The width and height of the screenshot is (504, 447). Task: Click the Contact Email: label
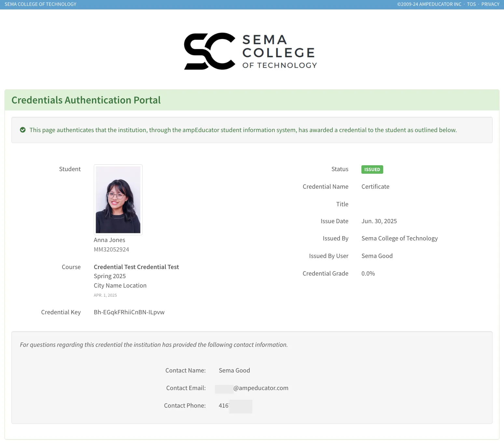[x=186, y=388]
